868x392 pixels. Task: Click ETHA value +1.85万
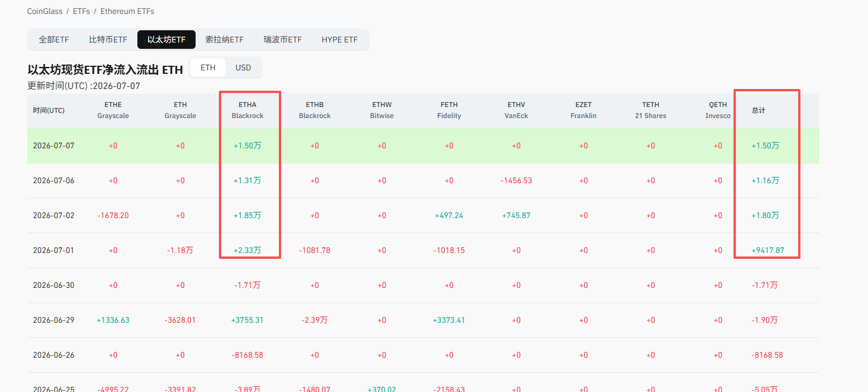247,215
